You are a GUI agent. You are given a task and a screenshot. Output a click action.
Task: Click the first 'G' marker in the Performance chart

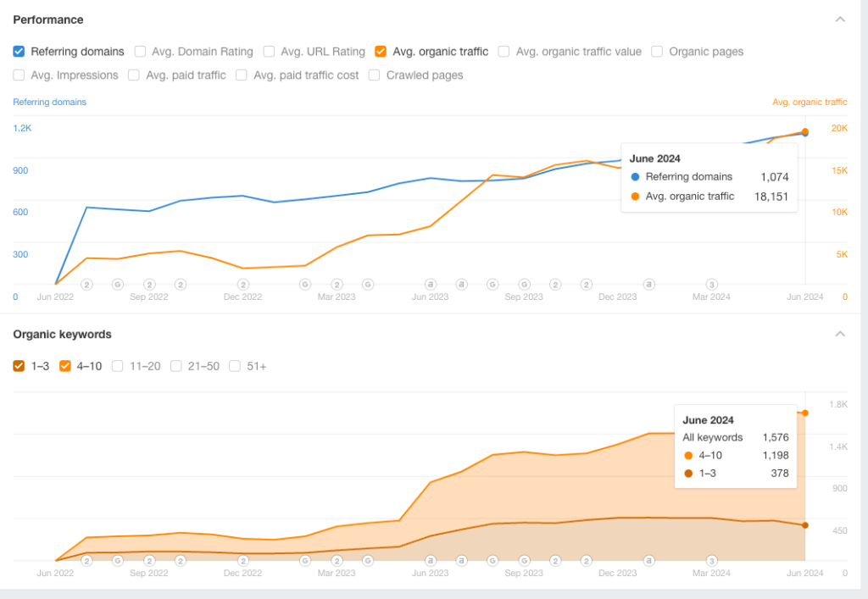118,285
